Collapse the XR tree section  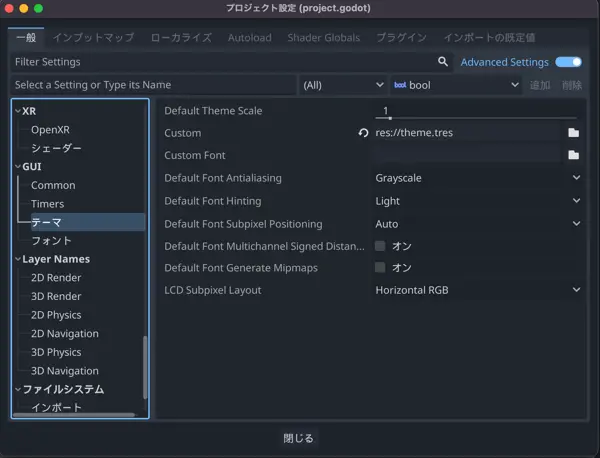pos(18,111)
